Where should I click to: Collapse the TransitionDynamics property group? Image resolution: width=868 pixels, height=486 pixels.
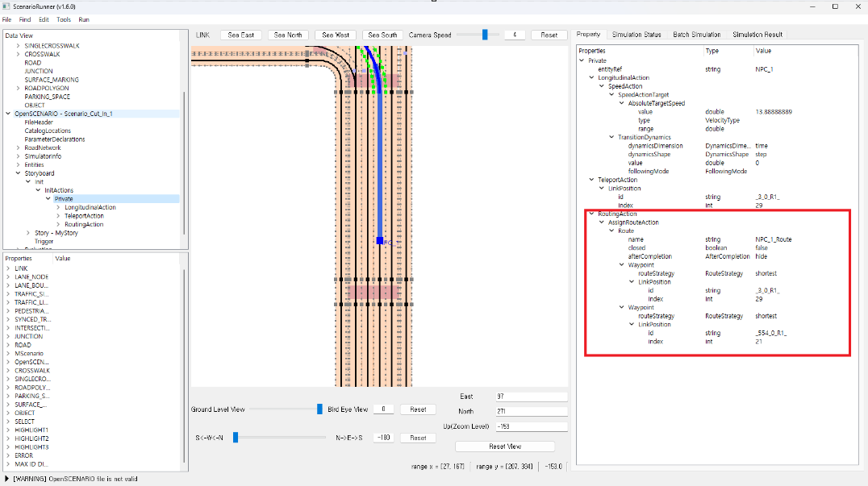click(611, 137)
